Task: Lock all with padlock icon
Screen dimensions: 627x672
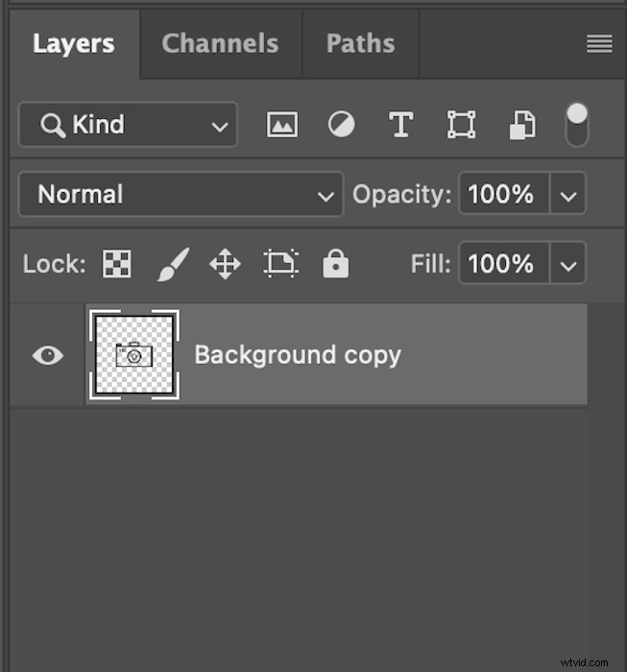Action: [x=335, y=264]
